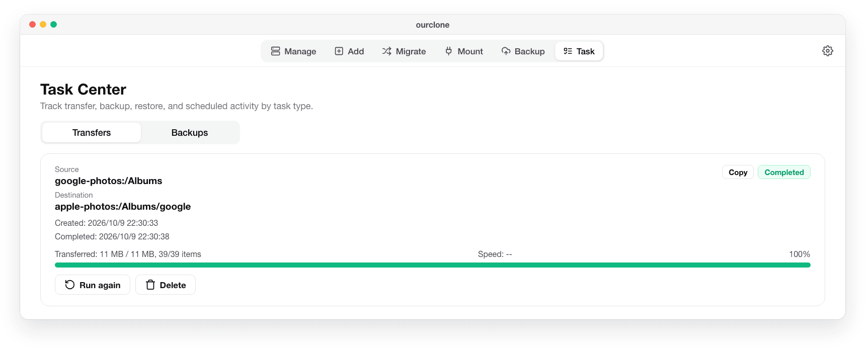
Task: Click the Copy tag badge
Action: [738, 172]
